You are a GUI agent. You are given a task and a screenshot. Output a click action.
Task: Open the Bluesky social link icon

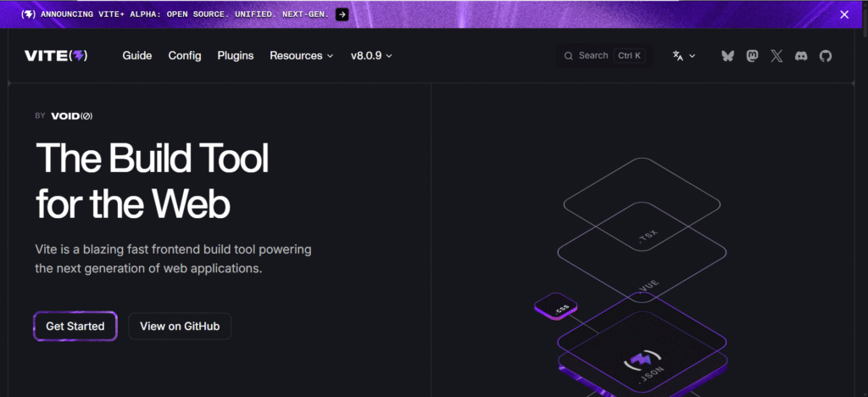tap(727, 56)
